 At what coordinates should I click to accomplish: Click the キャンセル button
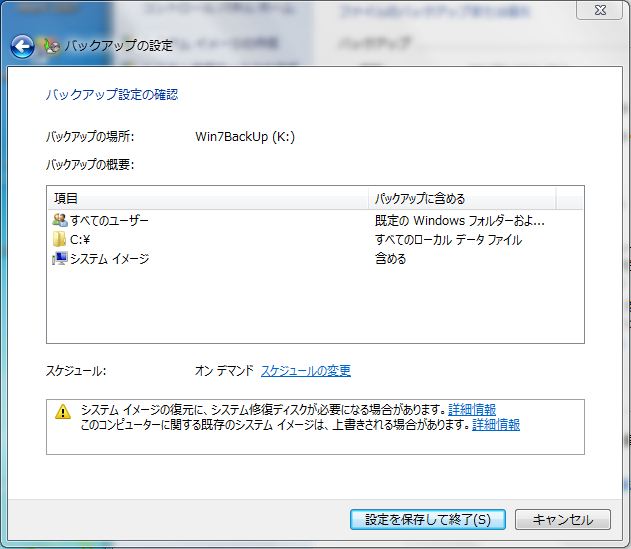point(563,519)
